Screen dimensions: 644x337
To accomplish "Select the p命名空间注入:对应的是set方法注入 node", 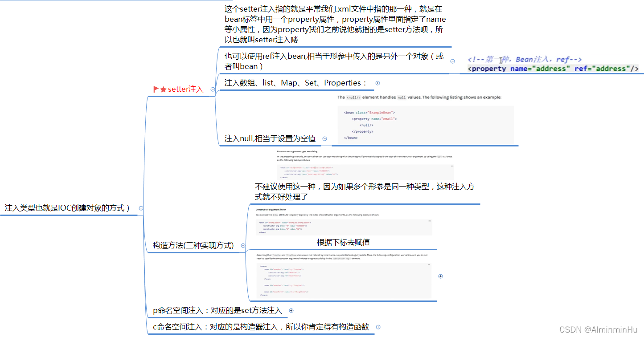I will (x=217, y=311).
